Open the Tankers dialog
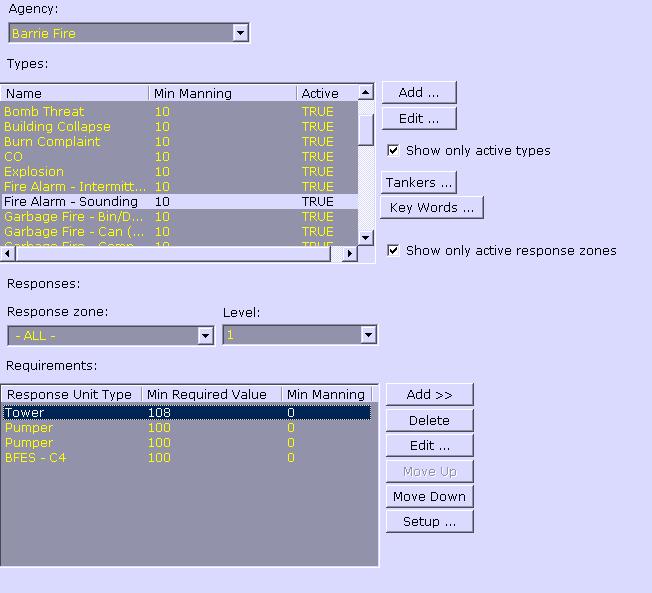Viewport: 652px width, 593px height. coord(418,183)
